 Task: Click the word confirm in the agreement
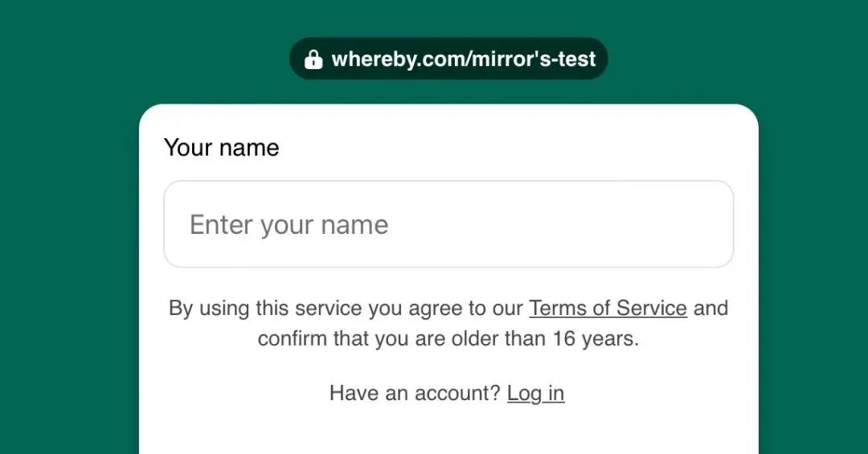[293, 338]
